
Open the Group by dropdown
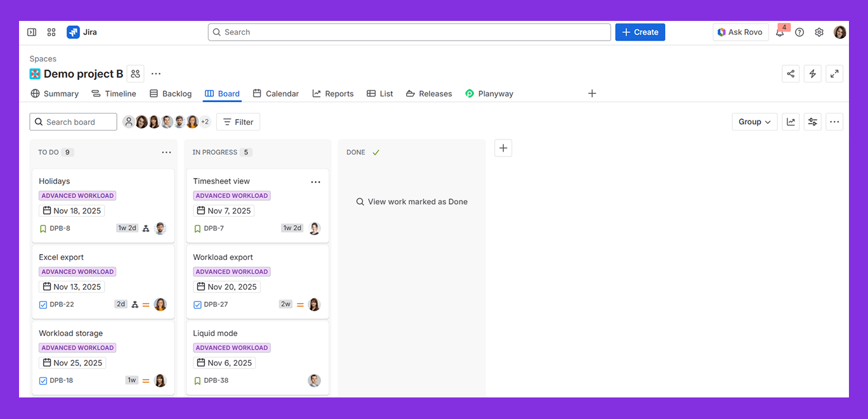[x=754, y=122]
